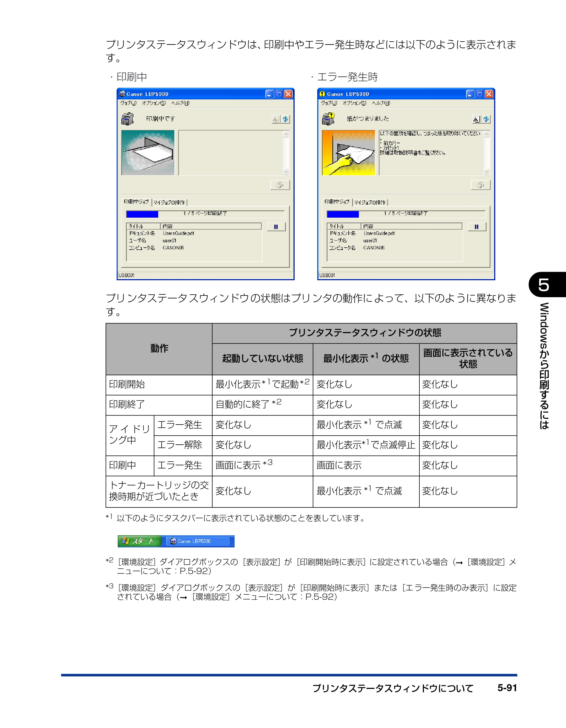Select 印刷中ジョブ tab in 紙がつまりました window
This screenshot has width=566, height=728.
(337, 202)
